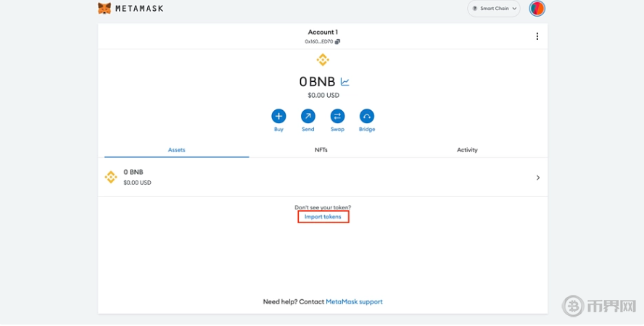Viewport: 644px width, 326px height.
Task: Open the account avatar in the top right
Action: pos(537,9)
